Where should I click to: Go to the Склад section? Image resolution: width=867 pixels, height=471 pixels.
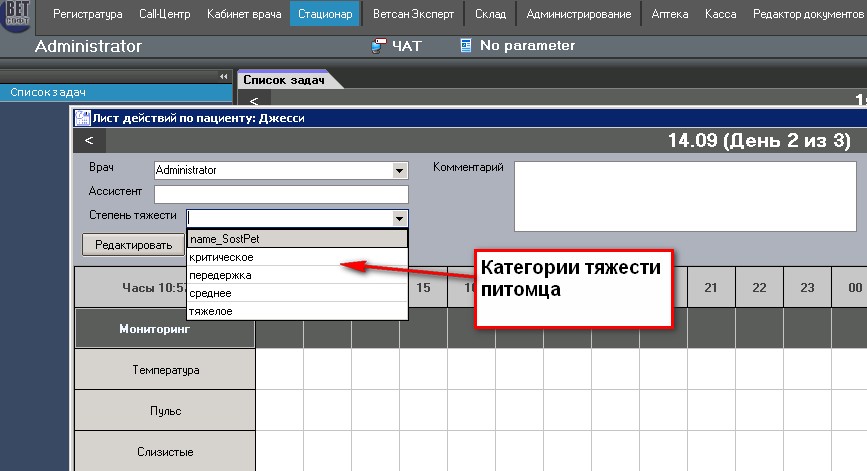click(x=490, y=14)
